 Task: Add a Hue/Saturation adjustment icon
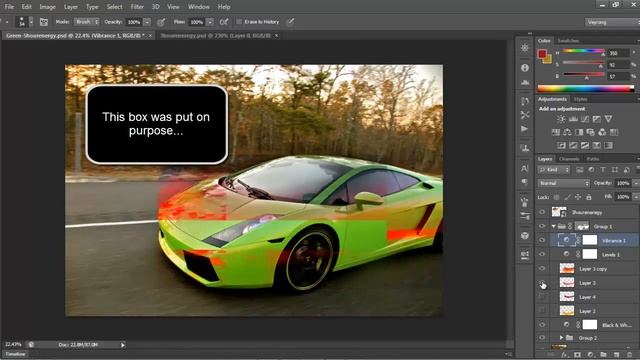(556, 132)
